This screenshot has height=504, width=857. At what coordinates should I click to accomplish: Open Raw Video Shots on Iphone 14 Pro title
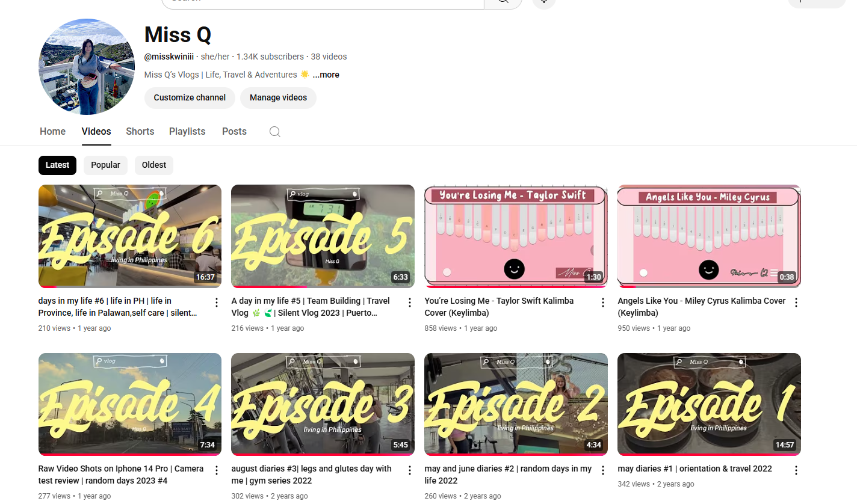pyautogui.click(x=121, y=475)
